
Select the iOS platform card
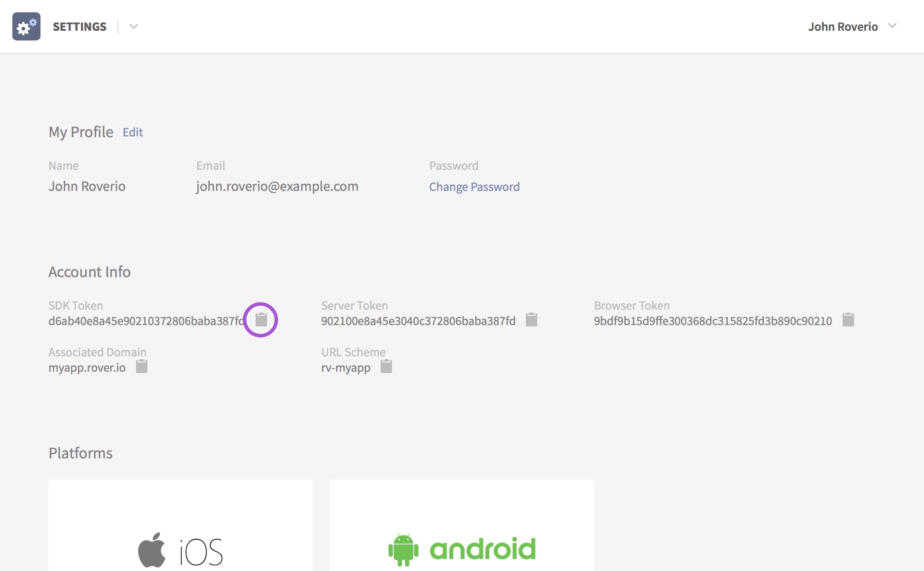point(180,525)
